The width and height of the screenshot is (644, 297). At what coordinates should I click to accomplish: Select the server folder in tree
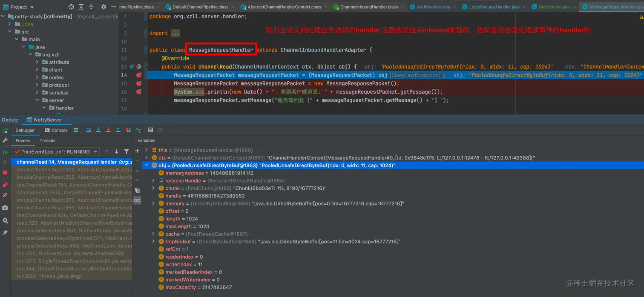[x=56, y=100]
